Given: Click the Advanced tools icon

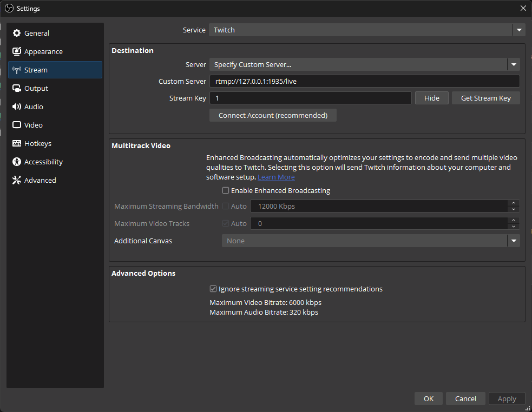Looking at the screenshot, I should pyautogui.click(x=17, y=180).
